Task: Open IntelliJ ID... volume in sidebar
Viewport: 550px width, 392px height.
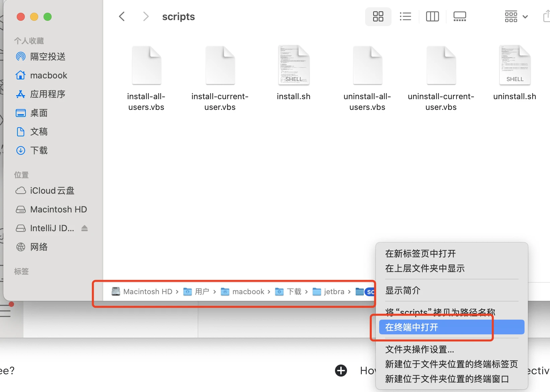Action: 45,228
